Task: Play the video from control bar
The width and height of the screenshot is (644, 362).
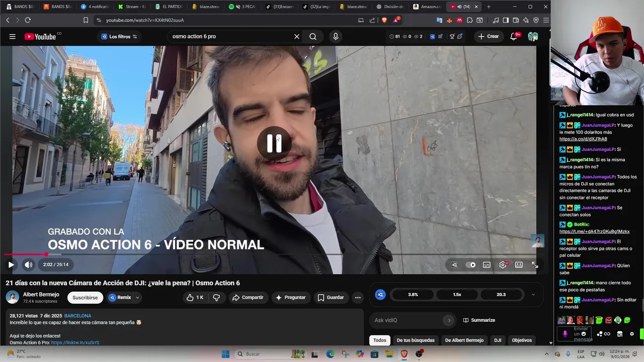Action: pos(11,264)
